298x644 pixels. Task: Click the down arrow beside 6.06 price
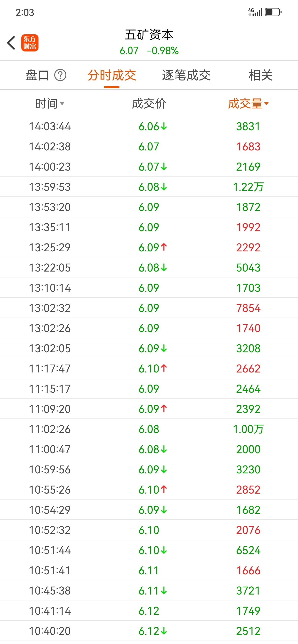164,127
